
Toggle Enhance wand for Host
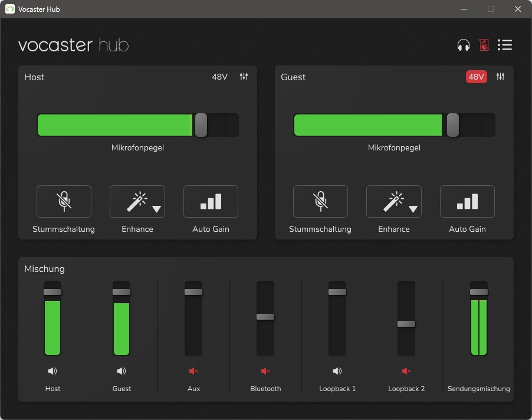click(x=136, y=201)
